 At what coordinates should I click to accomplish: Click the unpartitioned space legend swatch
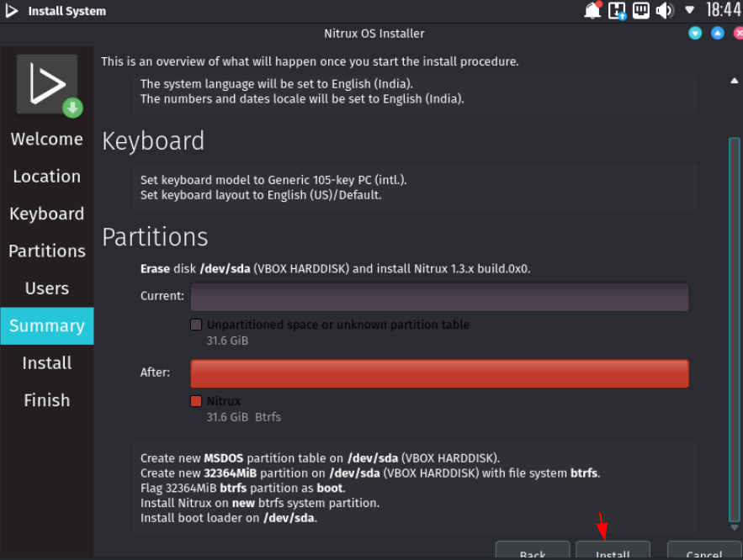196,325
